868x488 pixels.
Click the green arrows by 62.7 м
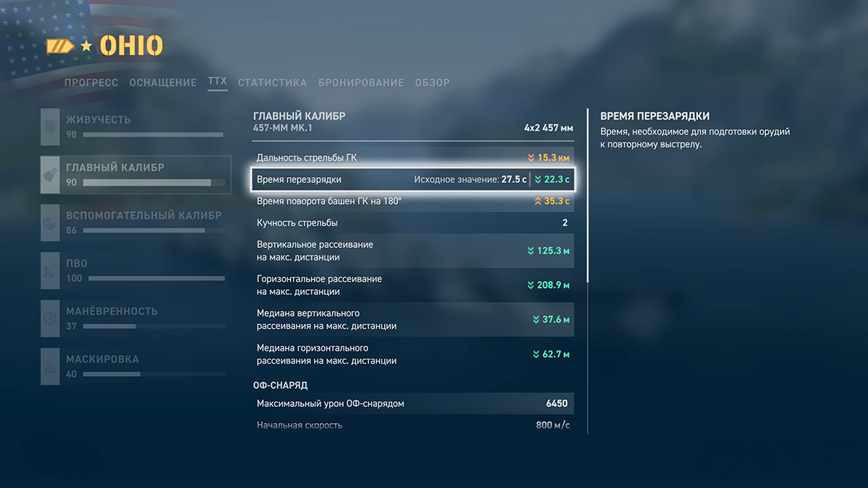point(536,354)
